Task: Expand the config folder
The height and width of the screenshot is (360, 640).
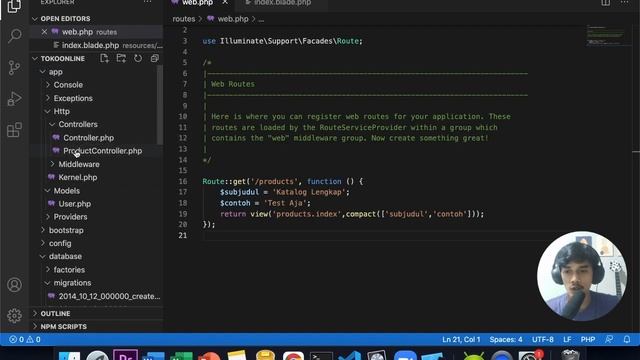Action: click(43, 243)
